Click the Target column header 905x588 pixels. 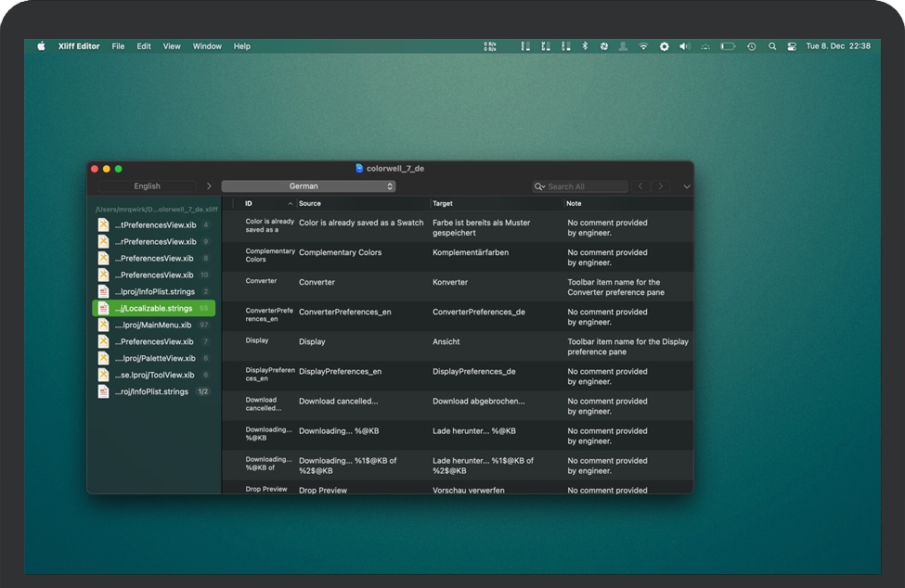(x=443, y=203)
